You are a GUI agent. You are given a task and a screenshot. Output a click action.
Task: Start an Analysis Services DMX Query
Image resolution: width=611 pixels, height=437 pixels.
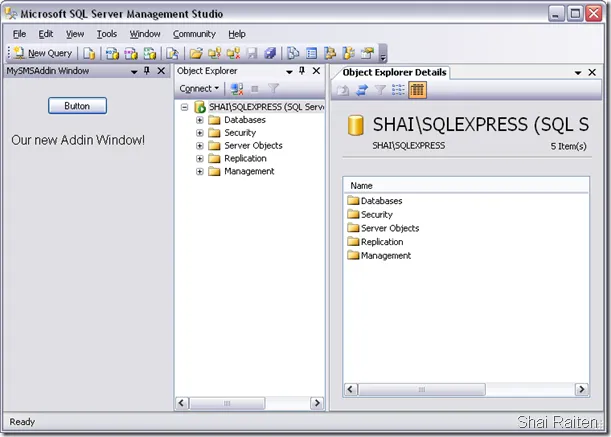pos(131,53)
